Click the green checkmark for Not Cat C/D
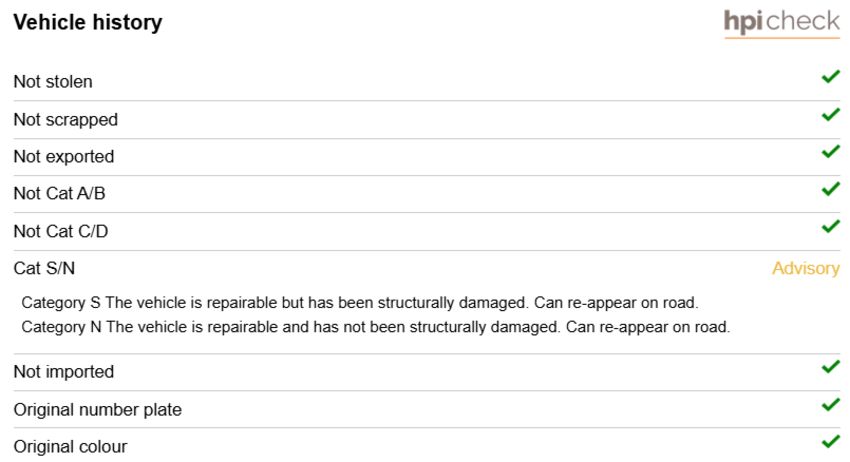 [x=830, y=226]
